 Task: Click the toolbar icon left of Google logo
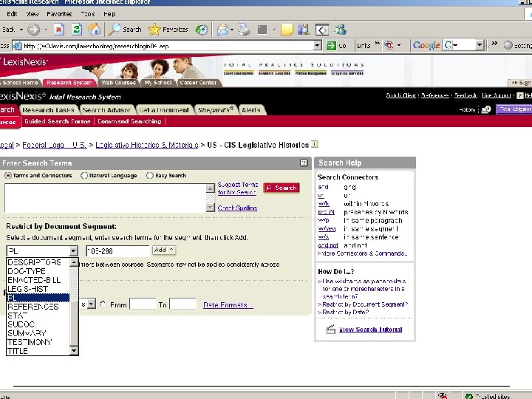point(389,45)
